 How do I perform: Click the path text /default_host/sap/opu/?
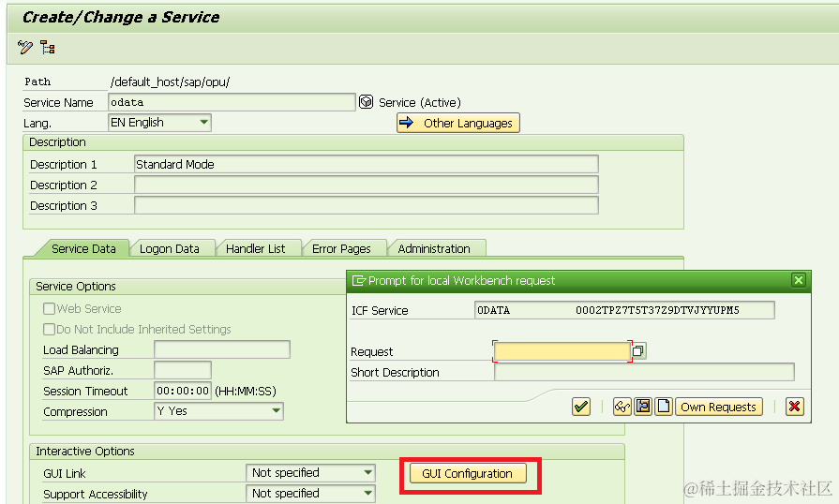[x=171, y=82]
